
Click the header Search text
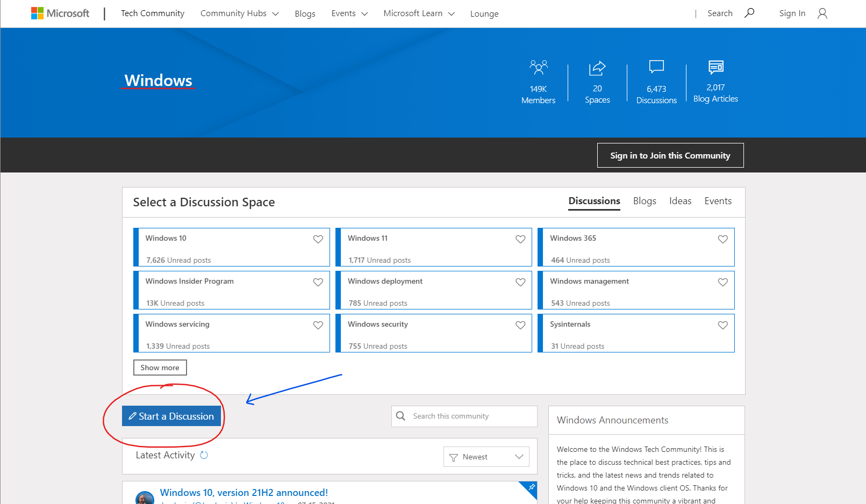coord(720,13)
